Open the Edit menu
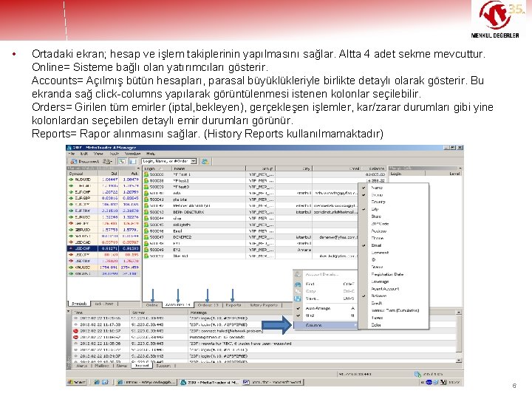The image size is (532, 399). pos(83,154)
